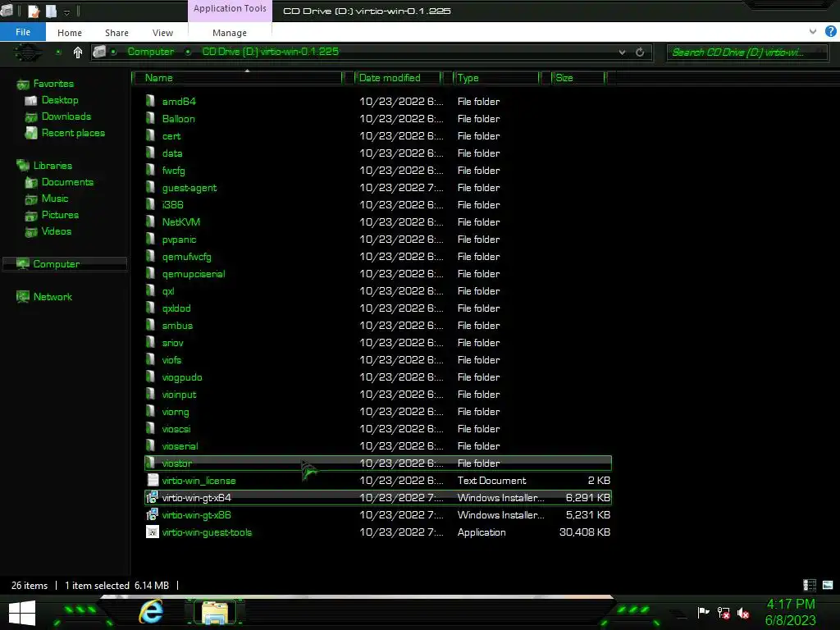This screenshot has width=840, height=630.
Task: Open the taskbar clock and date
Action: click(791, 612)
